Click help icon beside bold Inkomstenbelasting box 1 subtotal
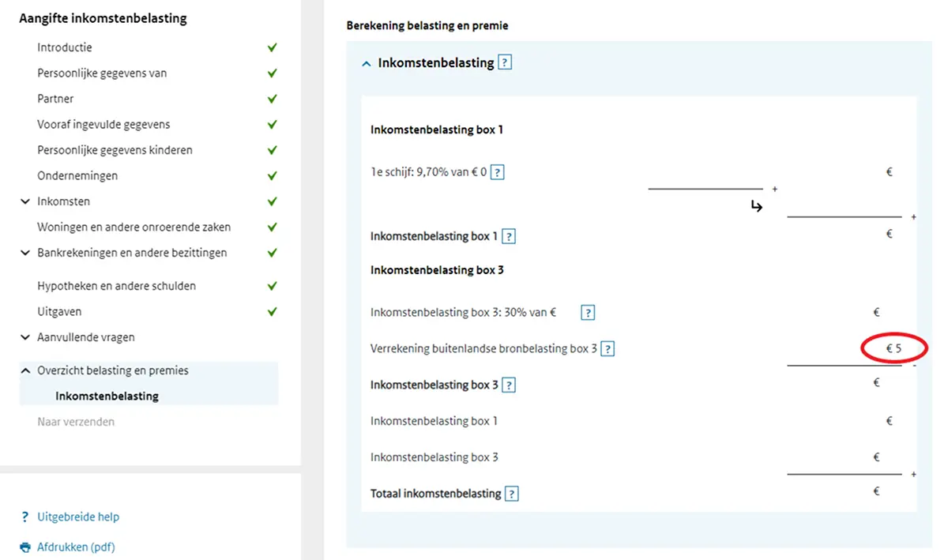 click(510, 236)
